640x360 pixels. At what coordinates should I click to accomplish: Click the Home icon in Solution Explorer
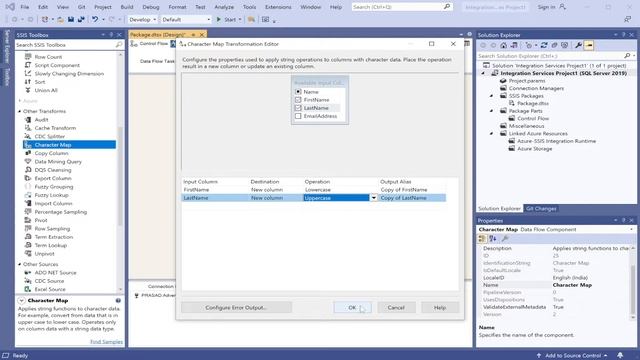pyautogui.click(x=503, y=45)
